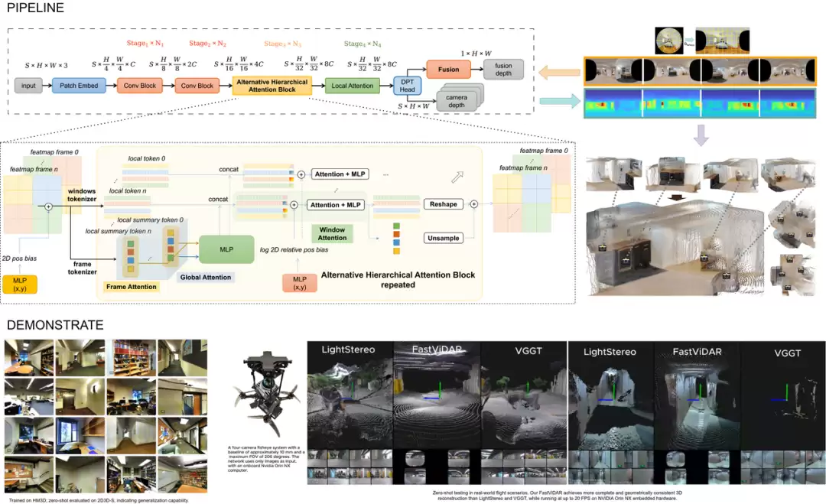Click the green Local Attention block
The height and width of the screenshot is (504, 826).
(353, 86)
